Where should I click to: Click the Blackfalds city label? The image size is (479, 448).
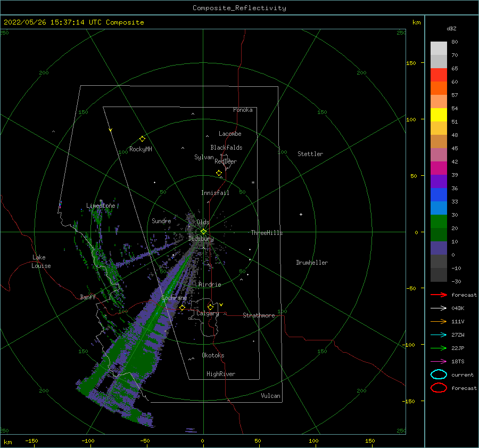[226, 148]
